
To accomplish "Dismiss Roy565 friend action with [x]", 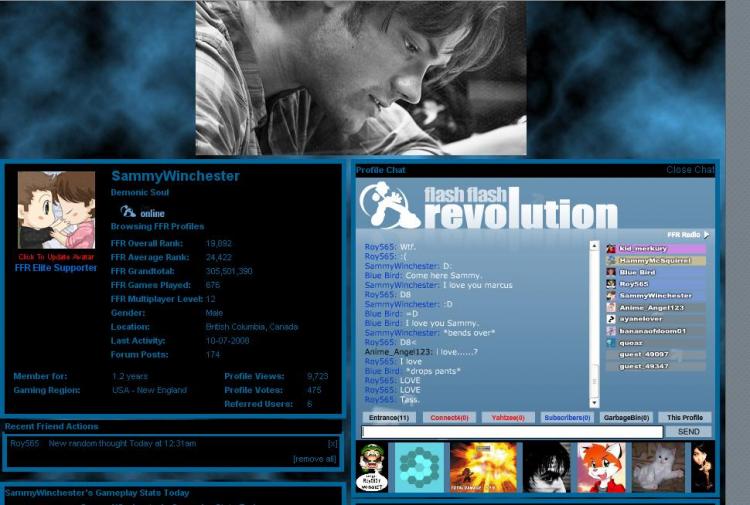I will (x=333, y=444).
